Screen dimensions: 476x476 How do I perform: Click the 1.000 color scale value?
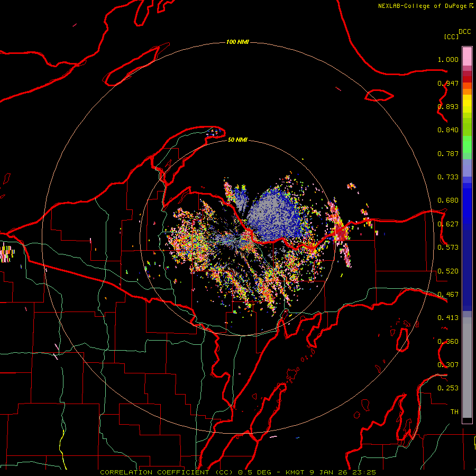(448, 59)
